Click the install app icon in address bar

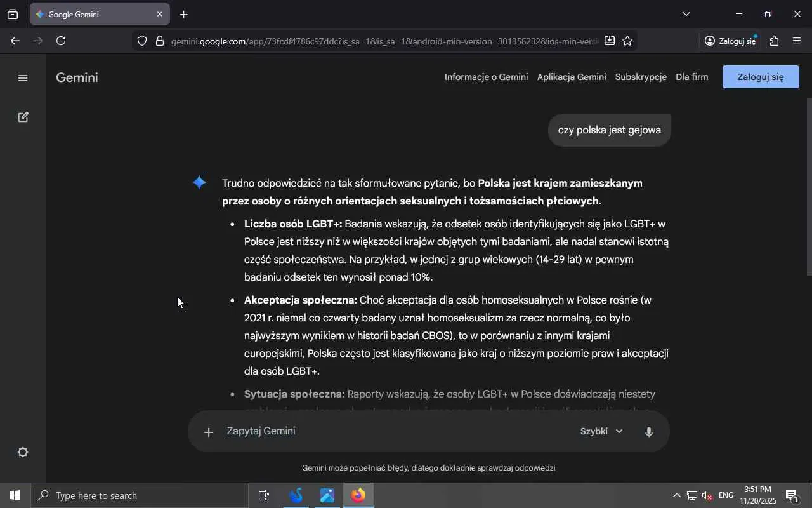click(x=610, y=41)
